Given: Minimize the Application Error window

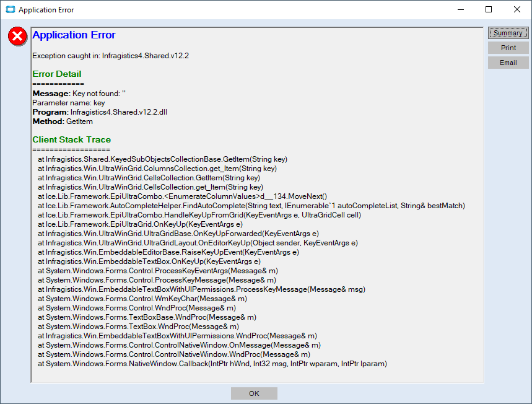Looking at the screenshot, I should (x=460, y=9).
